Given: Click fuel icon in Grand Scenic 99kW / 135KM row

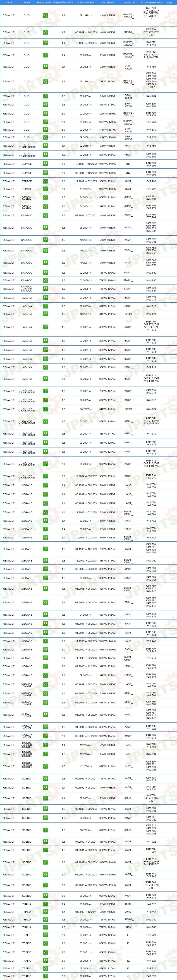Looking at the screenshot, I should pyautogui.click(x=45, y=207).
